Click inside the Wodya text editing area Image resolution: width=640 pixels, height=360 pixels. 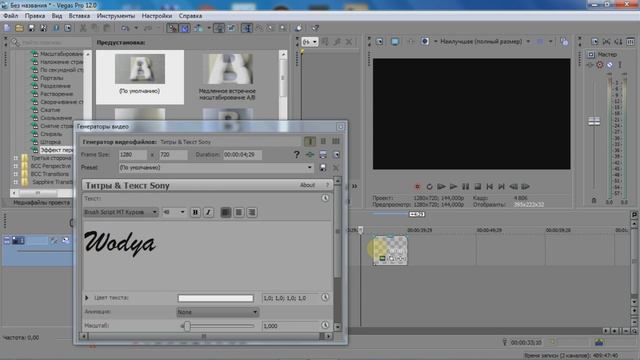(x=207, y=256)
